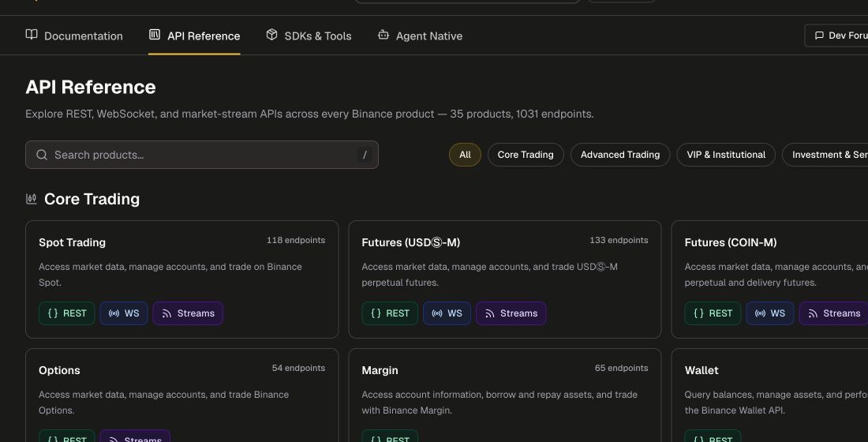Click the Futures COIN-M Streams feed icon
Viewport: 868px width, 442px height.
pos(813,313)
